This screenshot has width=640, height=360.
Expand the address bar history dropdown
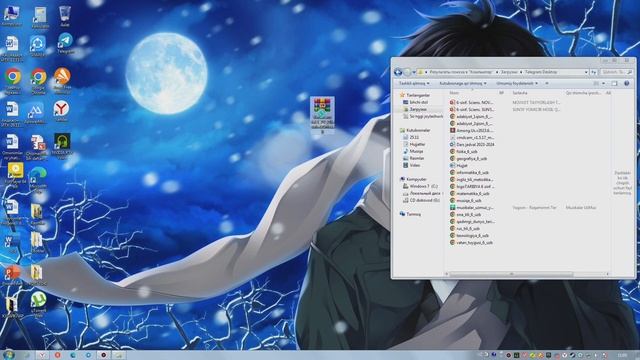tap(586, 72)
